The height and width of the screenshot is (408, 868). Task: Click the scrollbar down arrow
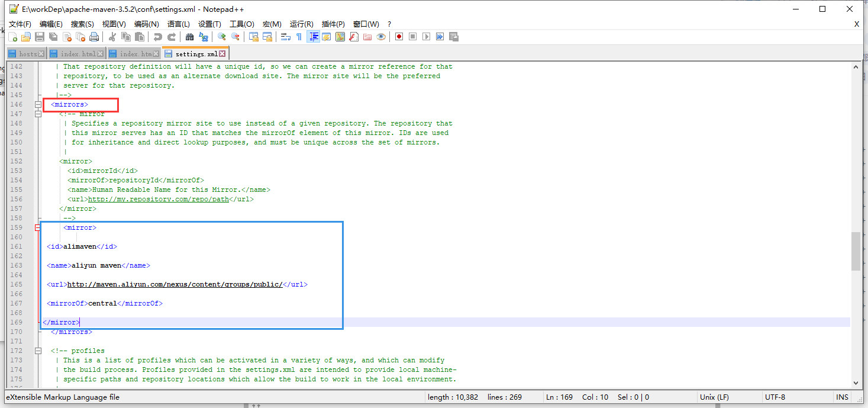pos(856,384)
